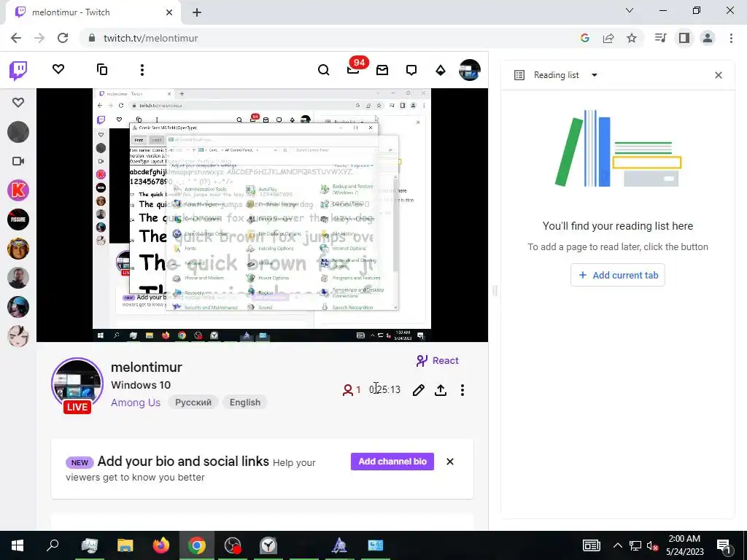Click the taskbar clock showing 2:00 AM
The image size is (747, 560).
684,545
